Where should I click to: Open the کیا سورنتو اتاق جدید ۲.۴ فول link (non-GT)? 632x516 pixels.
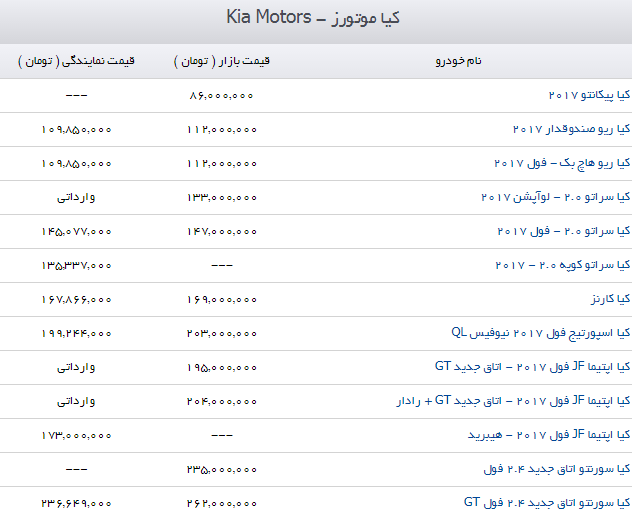point(557,469)
